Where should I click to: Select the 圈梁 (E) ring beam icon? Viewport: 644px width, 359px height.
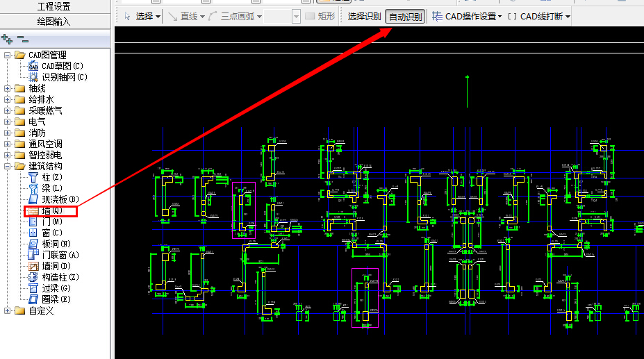[x=33, y=299]
